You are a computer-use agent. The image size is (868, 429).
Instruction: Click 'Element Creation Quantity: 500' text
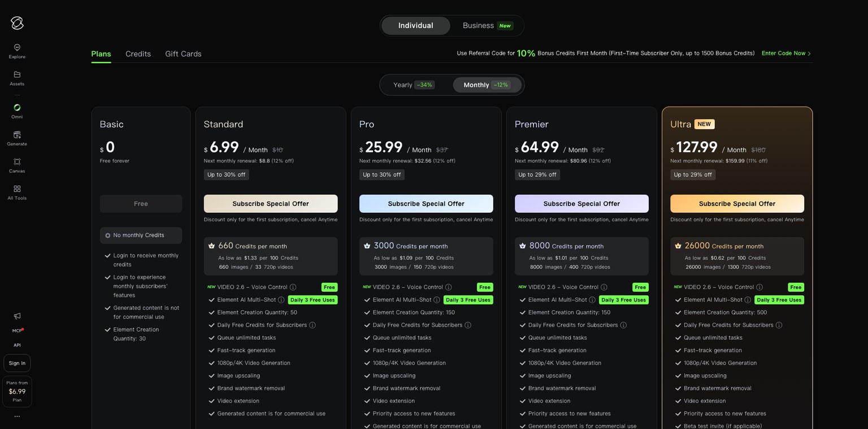click(x=725, y=313)
